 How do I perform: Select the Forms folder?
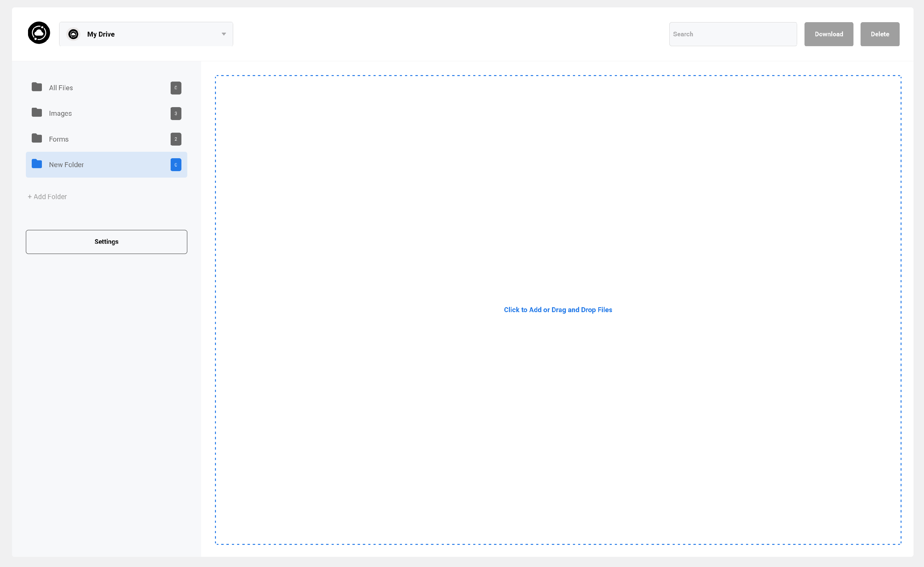(59, 139)
